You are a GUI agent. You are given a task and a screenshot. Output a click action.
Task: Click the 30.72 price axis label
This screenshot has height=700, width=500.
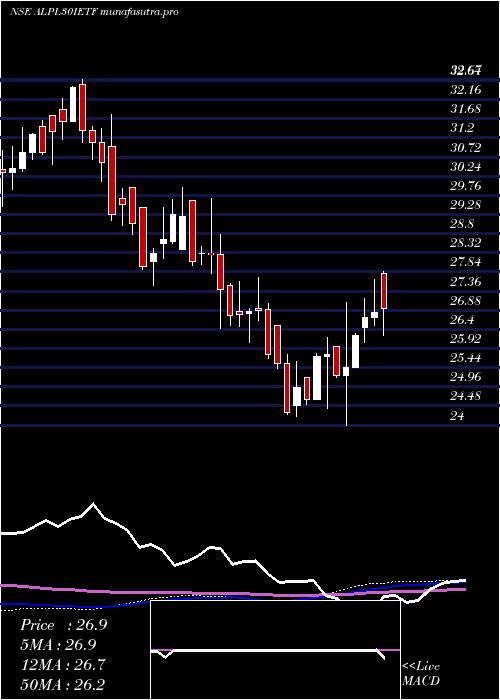coord(466,147)
